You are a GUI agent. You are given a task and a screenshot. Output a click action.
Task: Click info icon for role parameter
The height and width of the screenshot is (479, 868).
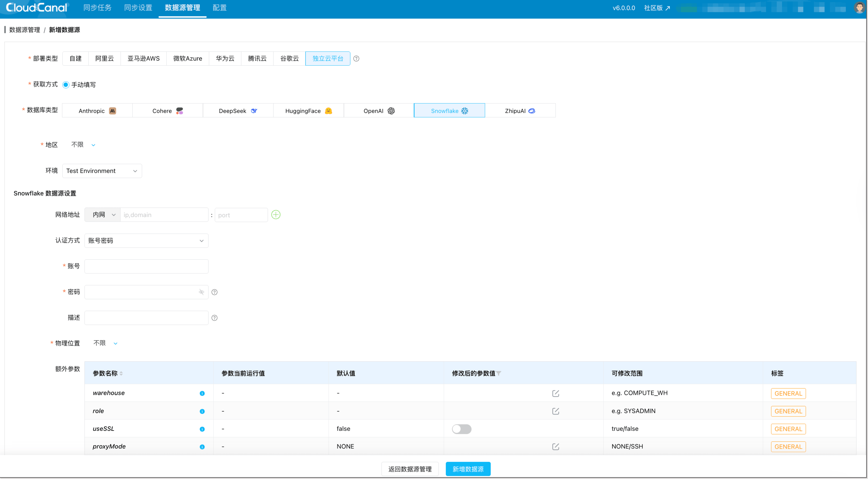coord(202,411)
